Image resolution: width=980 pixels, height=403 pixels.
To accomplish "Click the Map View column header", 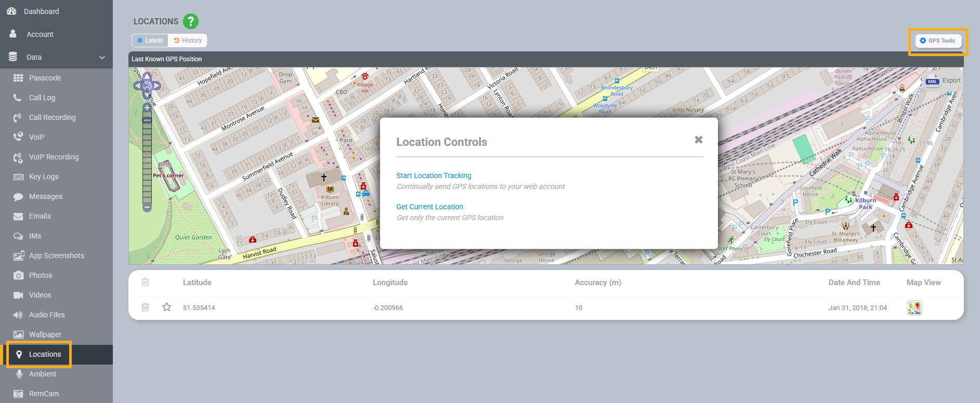I will 924,283.
